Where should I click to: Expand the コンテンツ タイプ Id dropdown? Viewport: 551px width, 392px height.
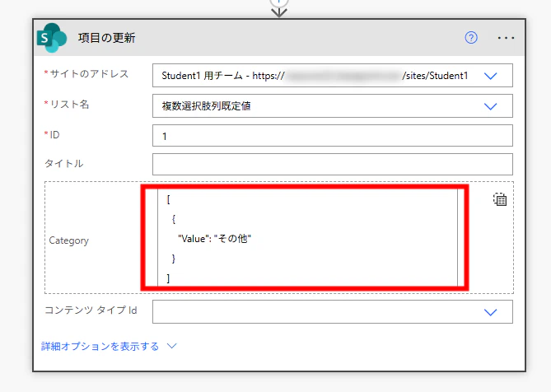tap(490, 312)
